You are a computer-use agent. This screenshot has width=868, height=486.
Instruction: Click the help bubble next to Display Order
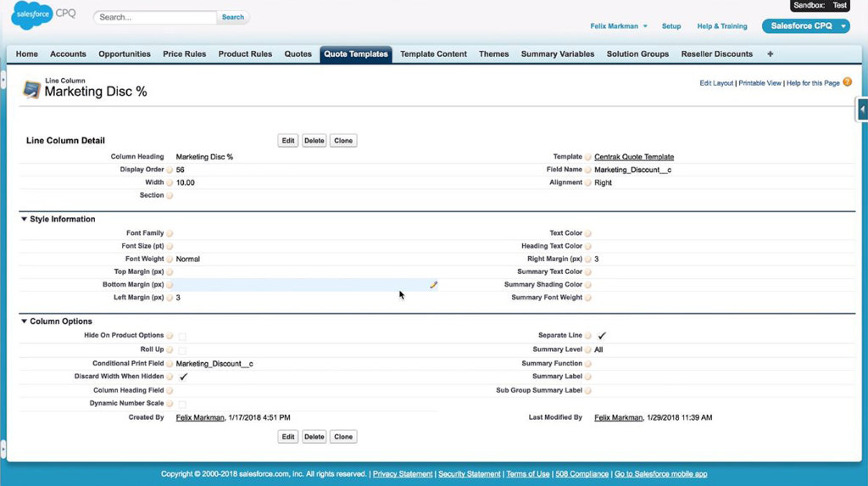click(170, 170)
